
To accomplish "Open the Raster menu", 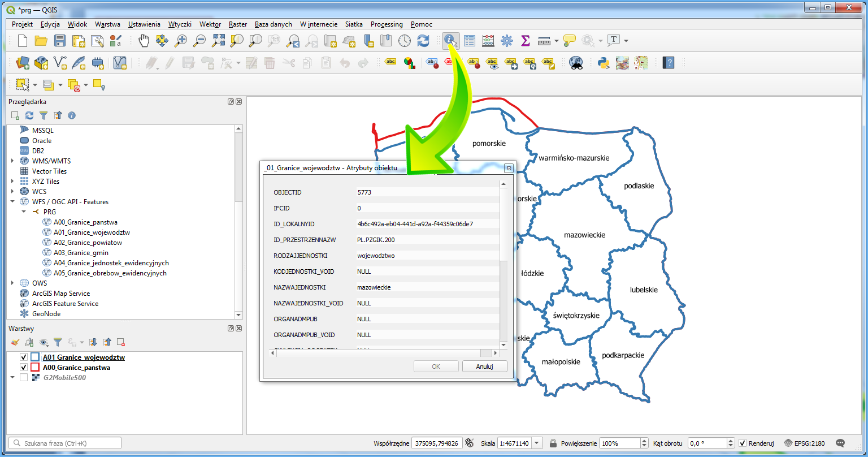I will (238, 24).
